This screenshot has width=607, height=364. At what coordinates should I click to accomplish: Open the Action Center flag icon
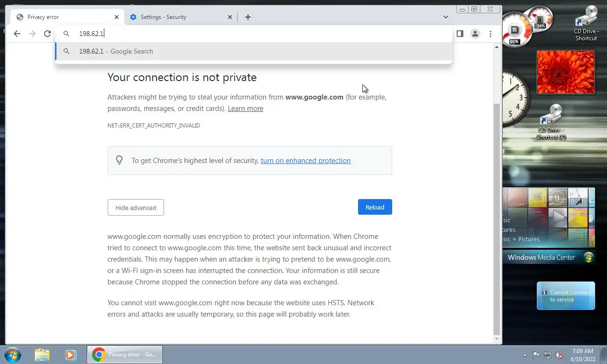pos(536,355)
